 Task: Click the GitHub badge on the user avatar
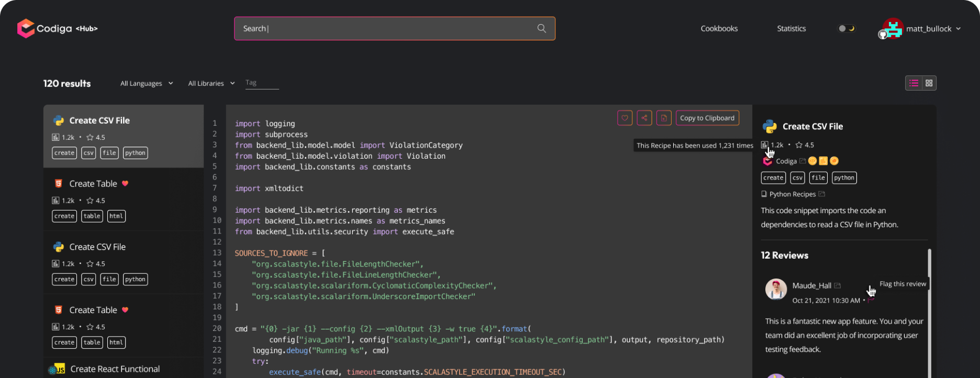(x=883, y=35)
